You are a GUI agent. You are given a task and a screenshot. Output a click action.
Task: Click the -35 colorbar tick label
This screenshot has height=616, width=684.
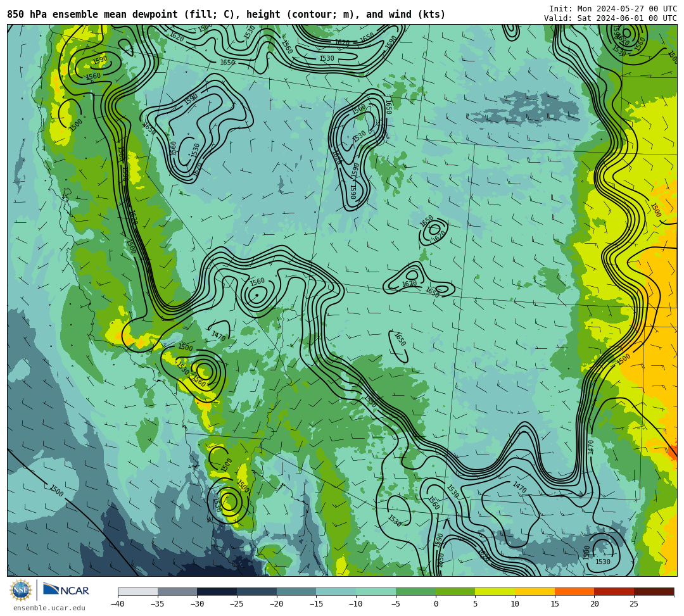click(157, 604)
